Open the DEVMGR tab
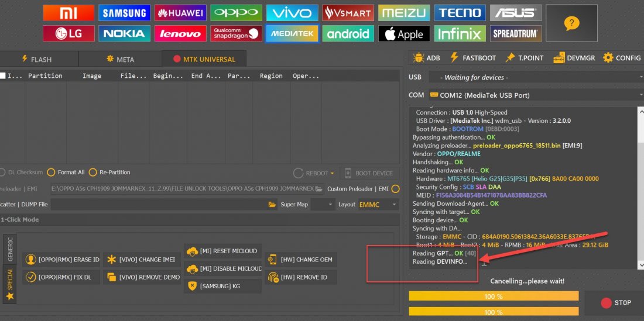This screenshot has height=321, width=644. (x=574, y=58)
